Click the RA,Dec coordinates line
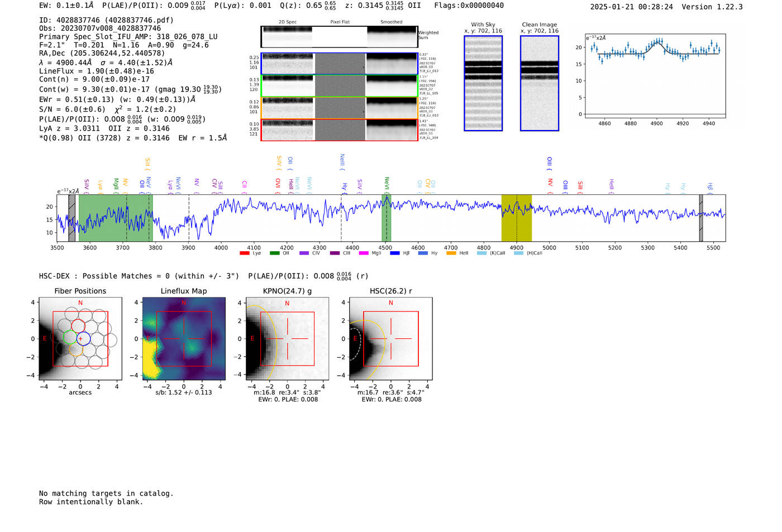This screenshot has height=532, width=782. 102,54
